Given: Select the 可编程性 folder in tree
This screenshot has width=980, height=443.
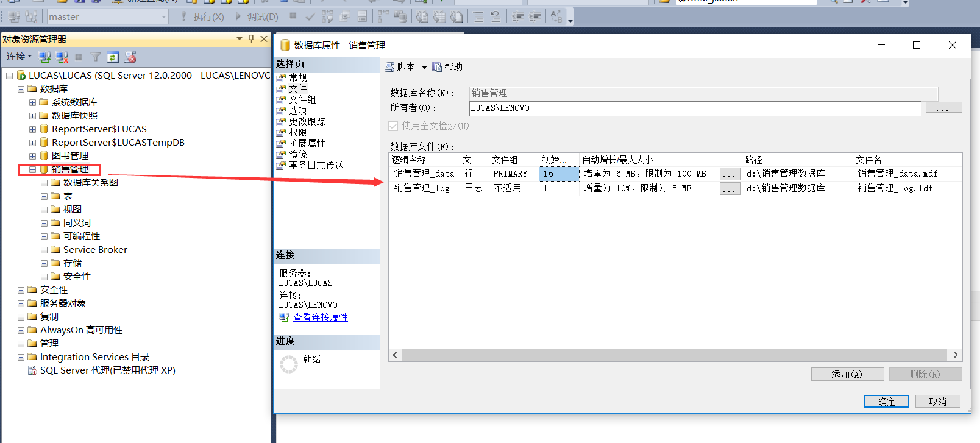Looking at the screenshot, I should pyautogui.click(x=82, y=236).
